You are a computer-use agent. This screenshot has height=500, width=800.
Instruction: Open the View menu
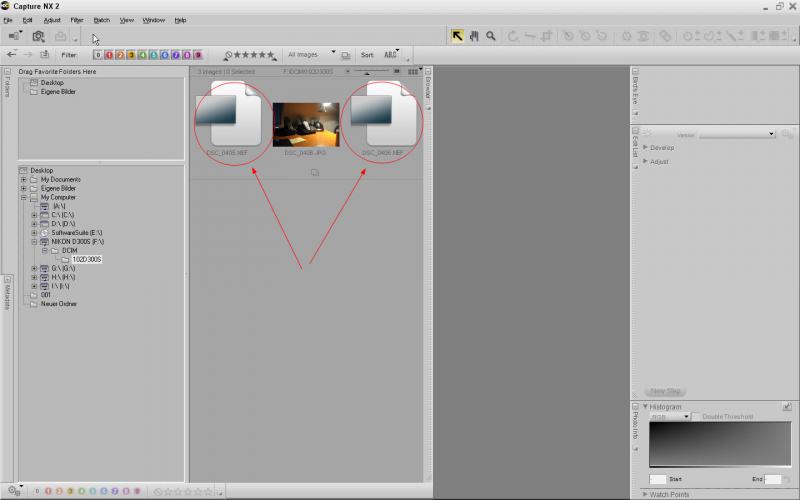point(126,20)
